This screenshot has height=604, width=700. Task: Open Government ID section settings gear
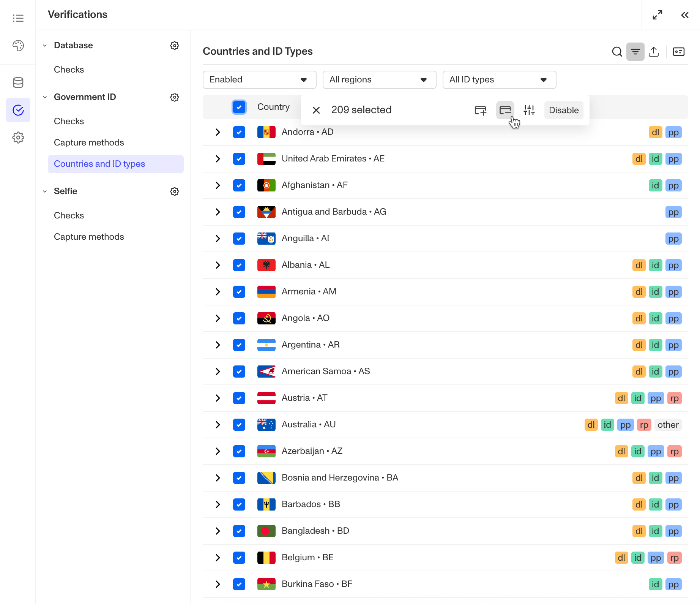click(x=175, y=97)
